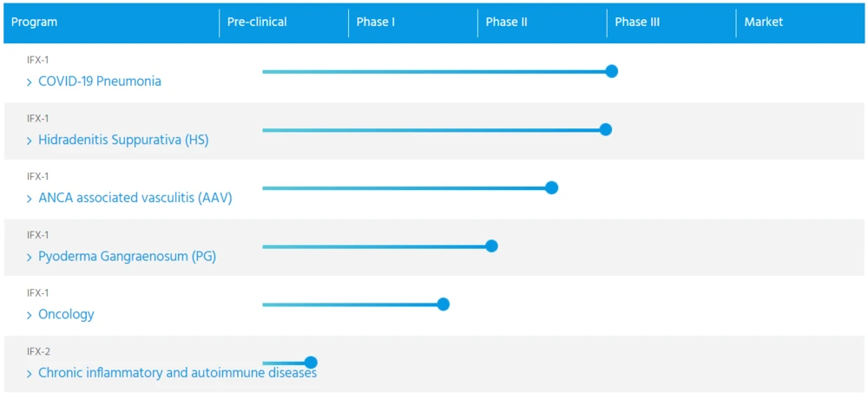Image resolution: width=868 pixels, height=399 pixels.
Task: Click the Pyoderma Gangraenosum progress endpoint dot
Action: [491, 245]
